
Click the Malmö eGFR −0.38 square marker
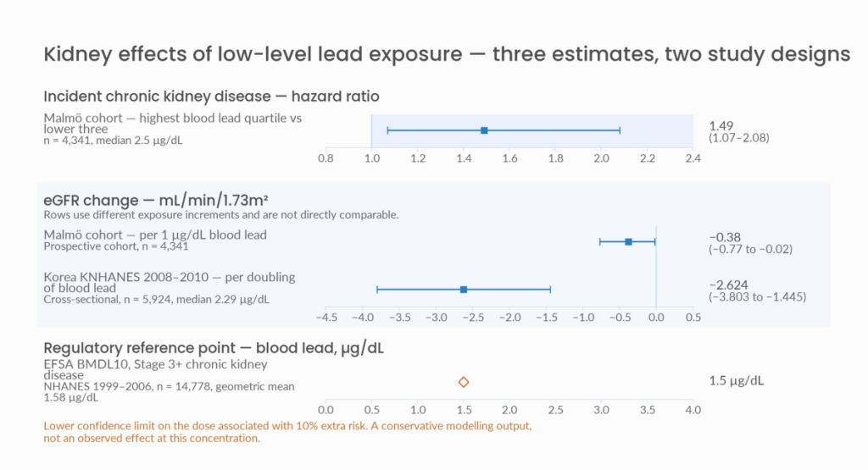[x=628, y=241]
